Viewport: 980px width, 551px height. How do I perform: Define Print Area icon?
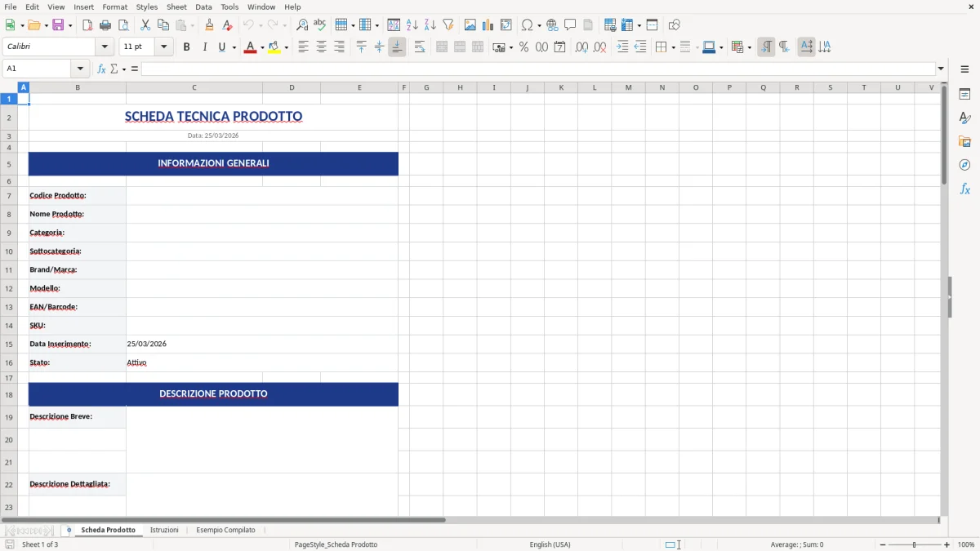point(610,24)
